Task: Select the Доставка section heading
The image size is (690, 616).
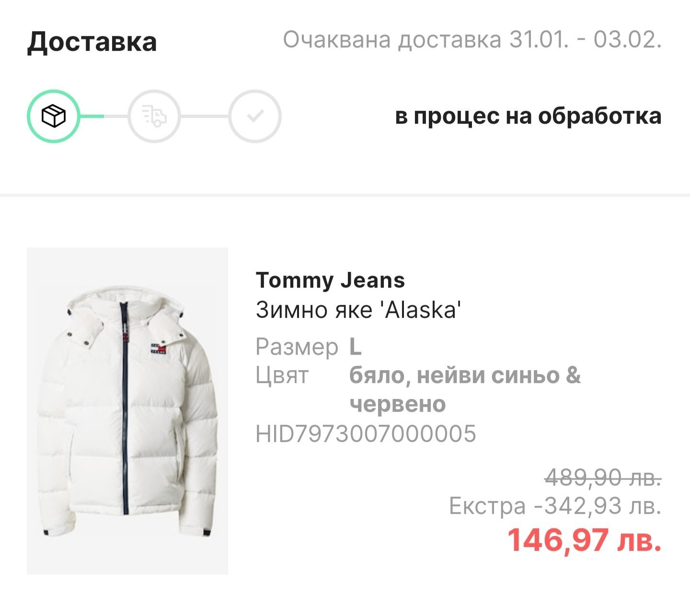Action: pos(92,41)
